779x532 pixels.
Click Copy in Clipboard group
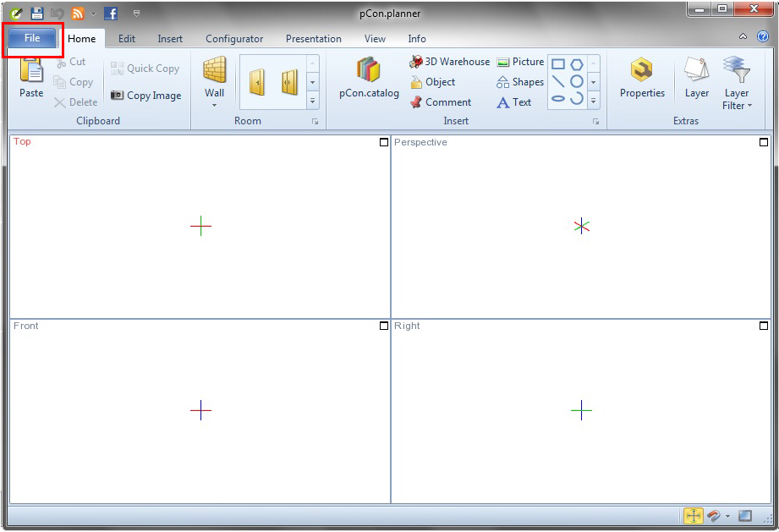pyautogui.click(x=74, y=82)
